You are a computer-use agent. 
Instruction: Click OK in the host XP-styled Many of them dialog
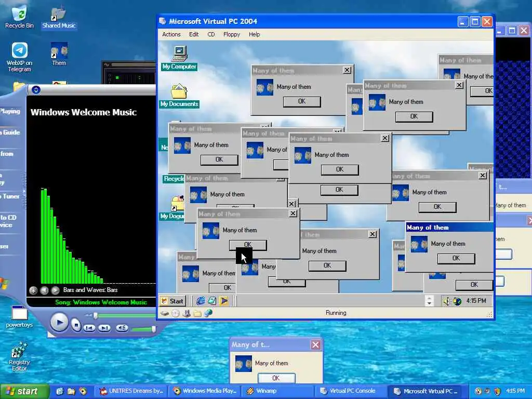[x=276, y=378]
